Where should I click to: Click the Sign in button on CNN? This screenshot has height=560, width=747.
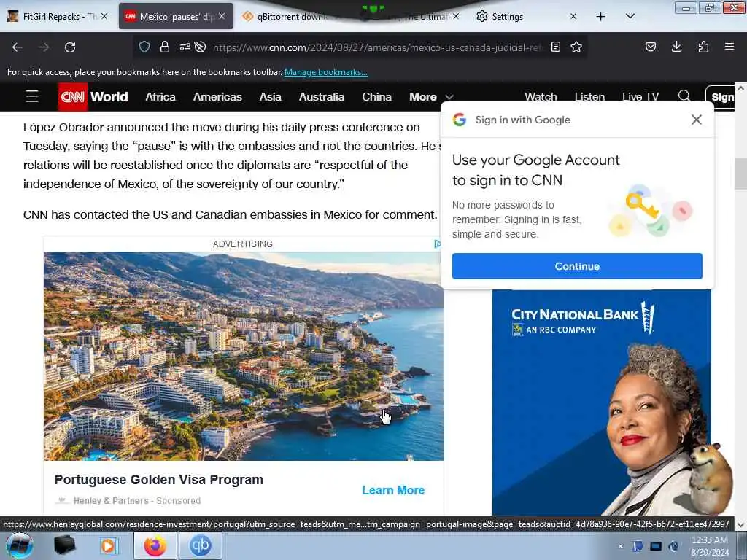click(x=721, y=97)
